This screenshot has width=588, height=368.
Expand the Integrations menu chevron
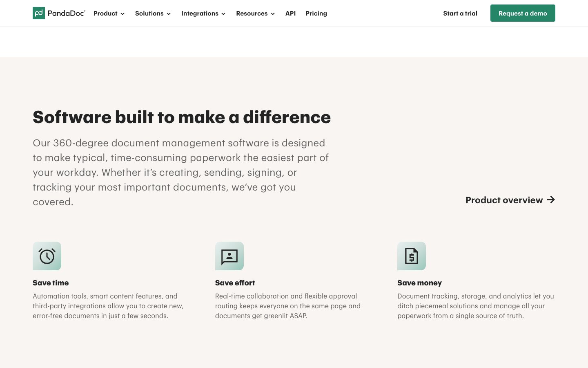point(223,14)
